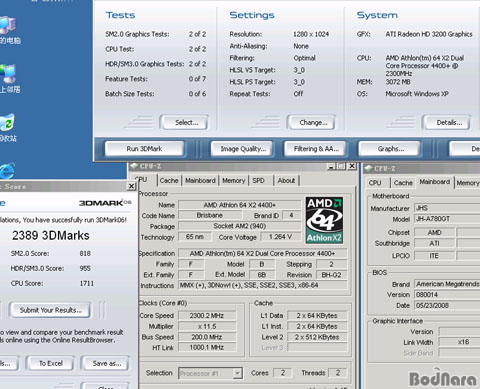Expand the Processor #1 selection dropdown

[237, 373]
